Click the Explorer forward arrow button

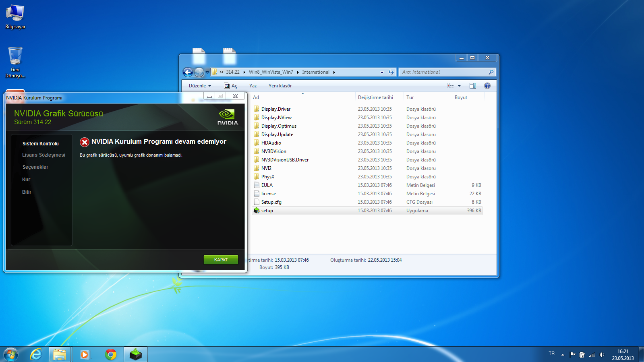[199, 72]
